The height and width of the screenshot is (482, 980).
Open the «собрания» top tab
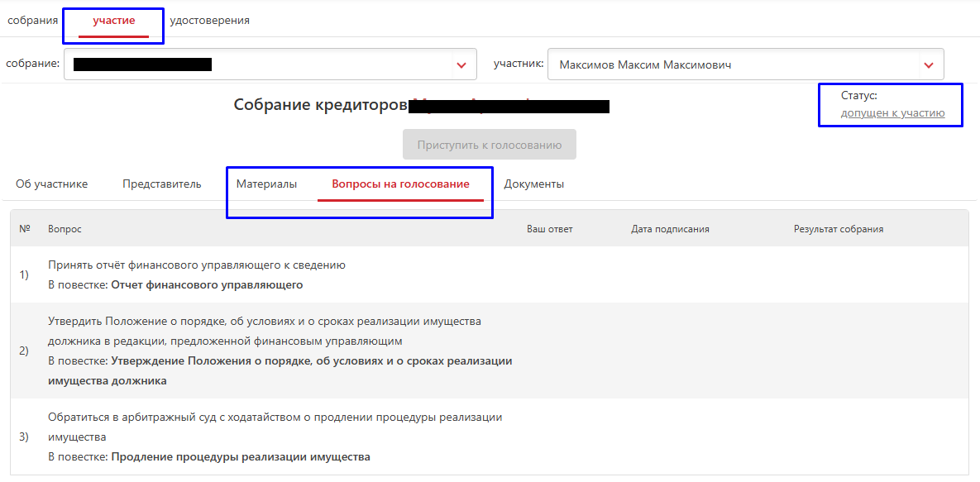pos(32,20)
